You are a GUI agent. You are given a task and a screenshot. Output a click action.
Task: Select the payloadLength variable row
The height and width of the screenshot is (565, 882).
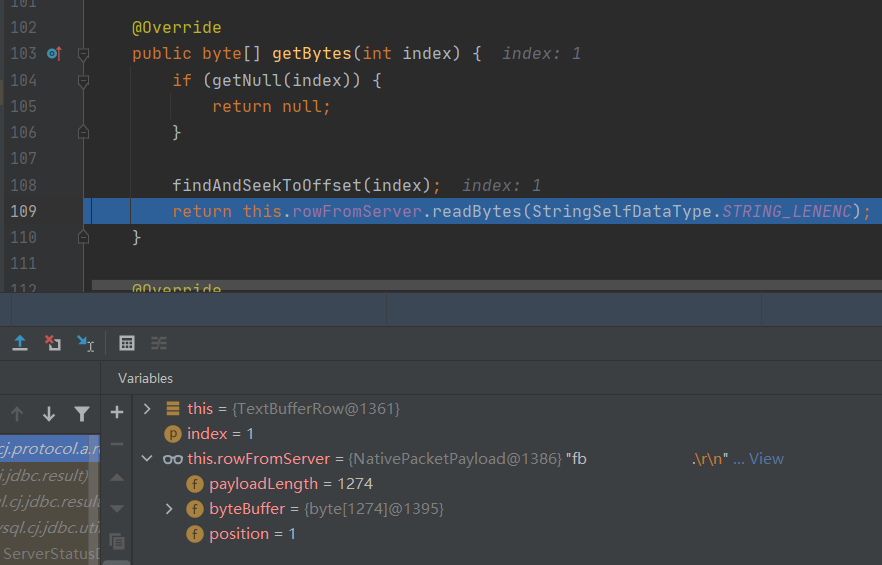click(x=290, y=483)
